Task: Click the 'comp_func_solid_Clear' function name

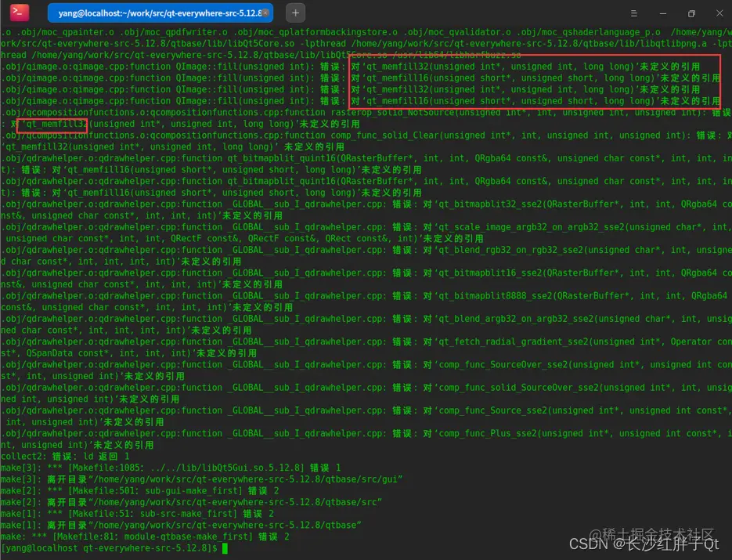Action: 384,135
